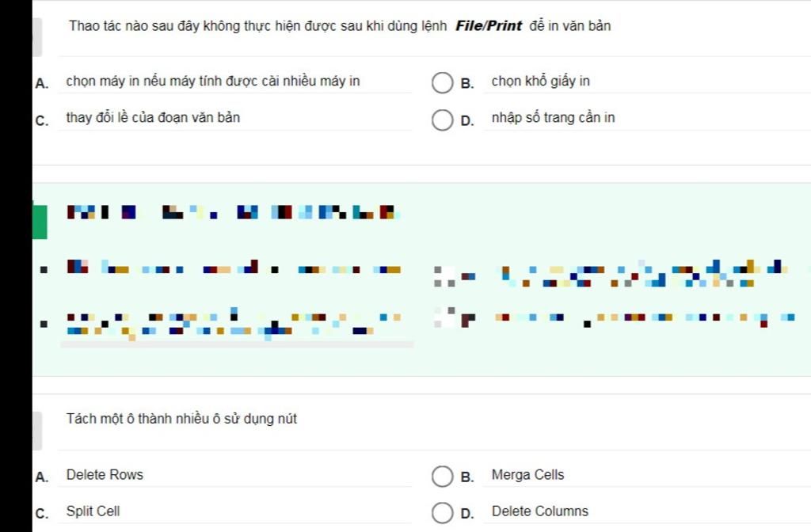Screen dimensions: 811x532
Task: Click gray marker beside "Tách một ô" question
Action: coord(36,430)
